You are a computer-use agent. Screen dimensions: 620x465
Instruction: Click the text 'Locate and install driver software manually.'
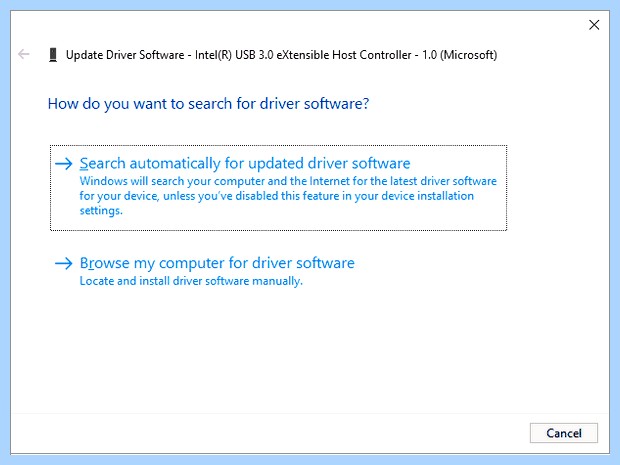point(191,281)
